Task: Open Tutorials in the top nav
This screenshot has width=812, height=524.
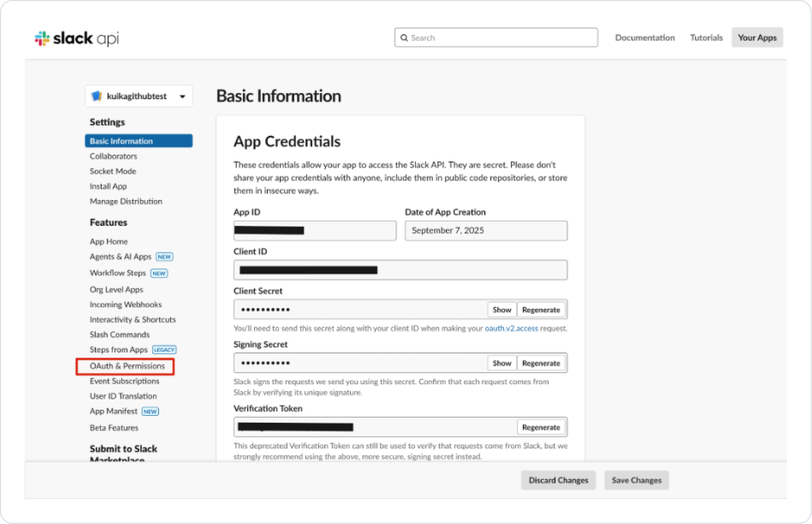Action: pyautogui.click(x=706, y=38)
